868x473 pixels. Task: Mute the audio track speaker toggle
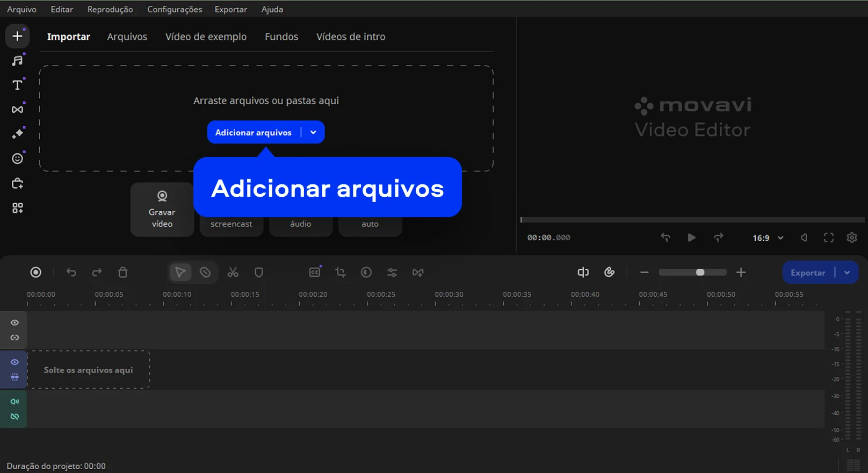click(15, 402)
